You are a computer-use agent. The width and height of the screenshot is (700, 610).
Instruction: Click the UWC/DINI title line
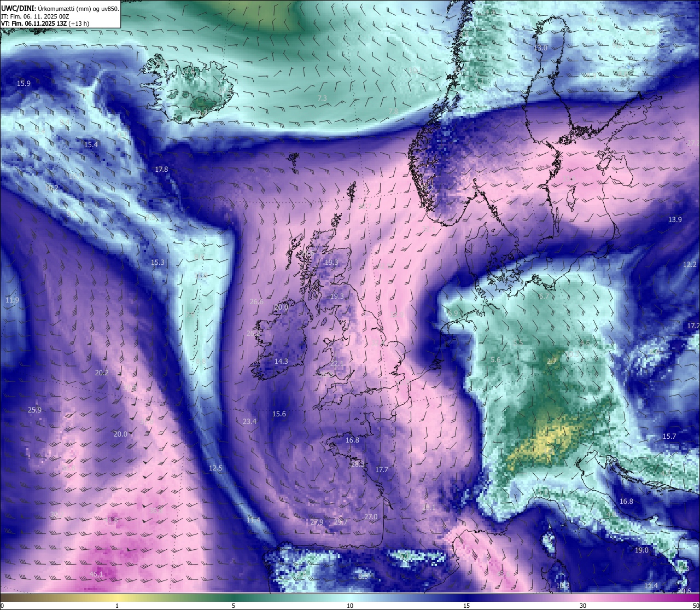pos(60,8)
